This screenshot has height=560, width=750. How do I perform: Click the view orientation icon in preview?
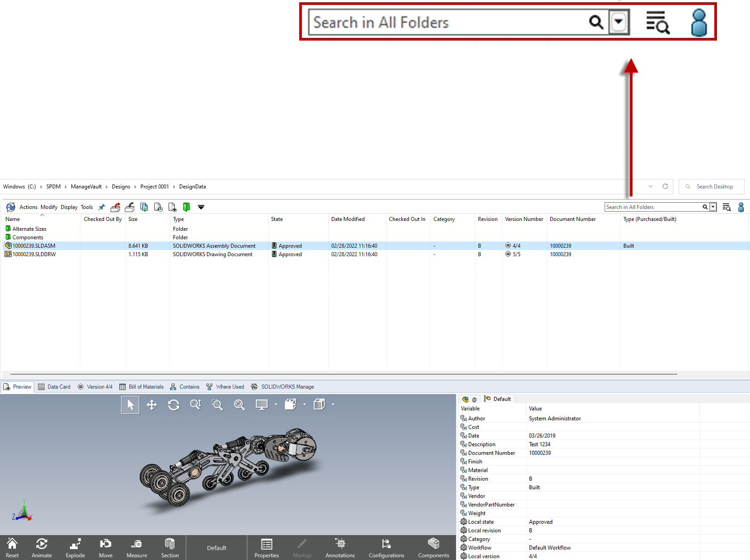pyautogui.click(x=291, y=405)
